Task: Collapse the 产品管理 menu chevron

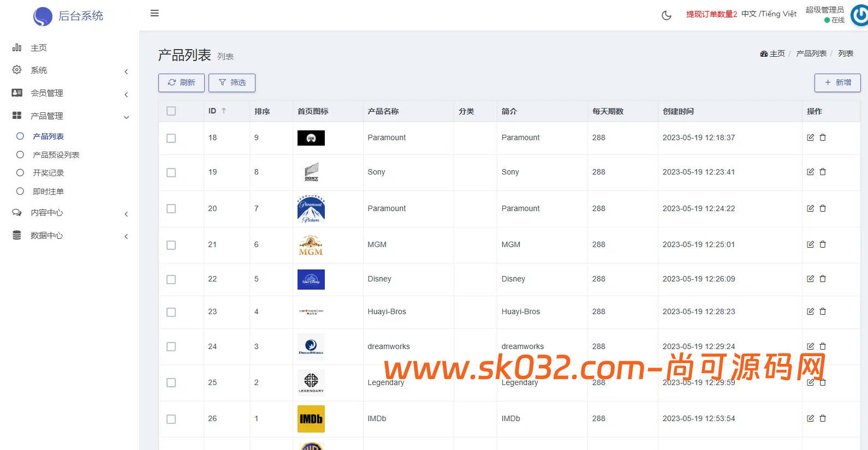Action: click(x=126, y=117)
